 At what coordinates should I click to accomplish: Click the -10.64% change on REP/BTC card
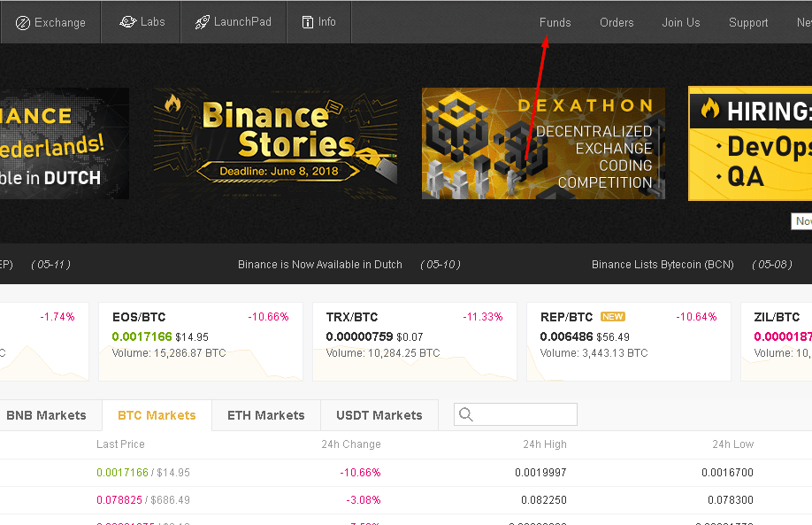point(696,317)
